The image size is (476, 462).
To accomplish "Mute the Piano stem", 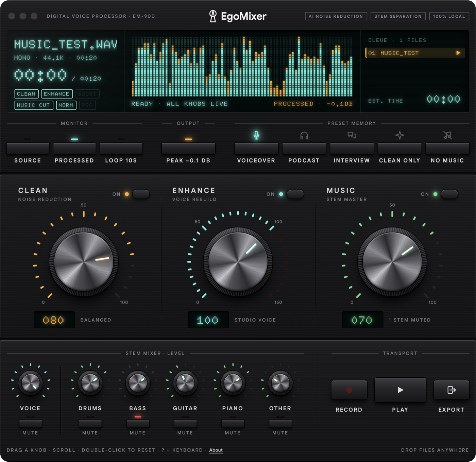I will click(x=233, y=424).
